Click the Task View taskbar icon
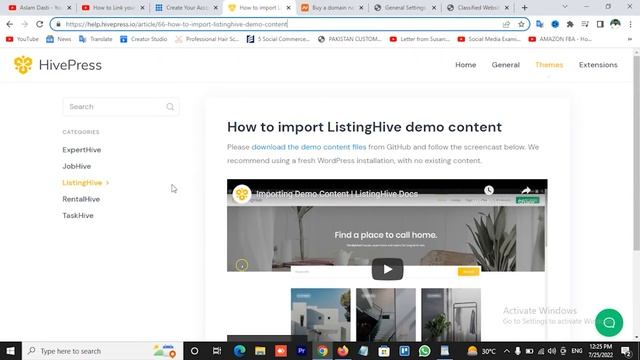 [217, 351]
